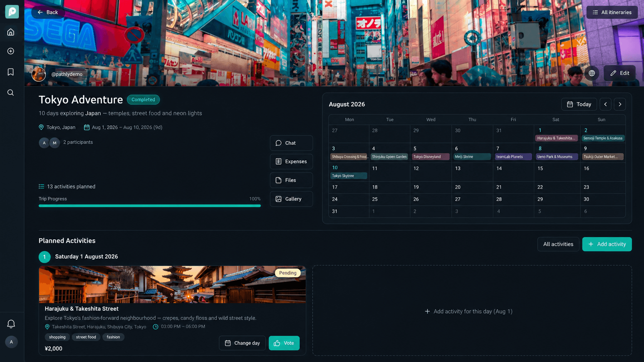Click the Pathly logo at top left
Screen dimensions: 644x362
[x=12, y=12]
